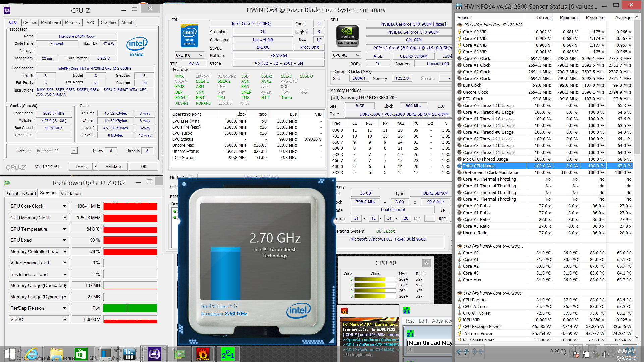Click battery power icon in system tray
644x362 pixels.
[586, 354]
